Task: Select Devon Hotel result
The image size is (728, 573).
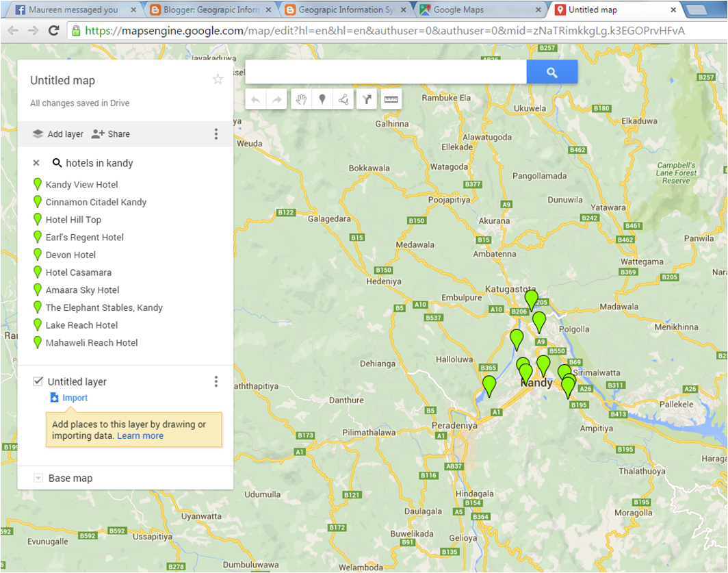Action: tap(70, 255)
